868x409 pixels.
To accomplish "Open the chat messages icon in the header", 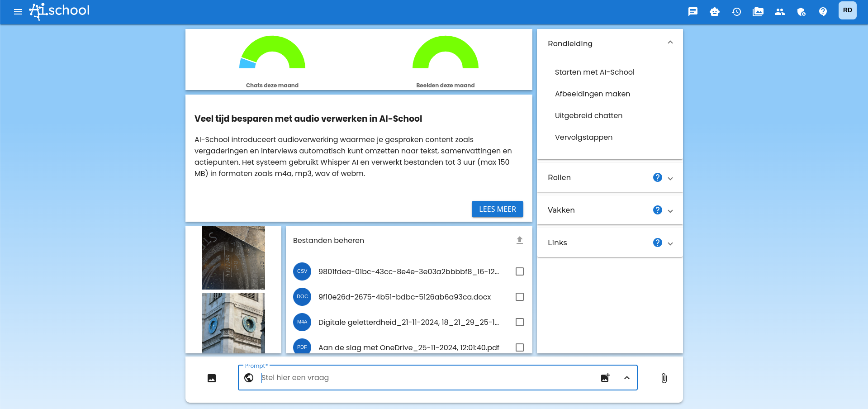I will 693,12.
